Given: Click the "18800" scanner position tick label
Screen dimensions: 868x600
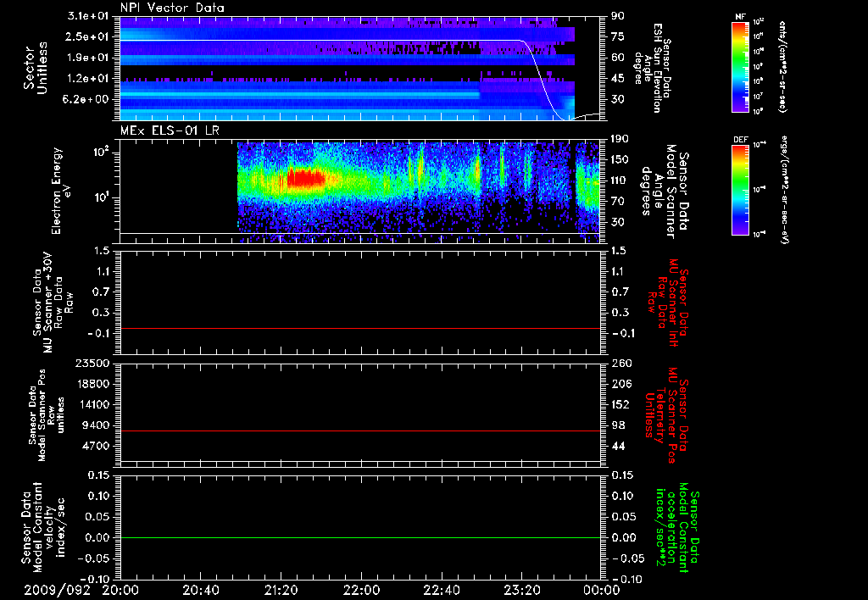Looking at the screenshot, I should [x=92, y=384].
